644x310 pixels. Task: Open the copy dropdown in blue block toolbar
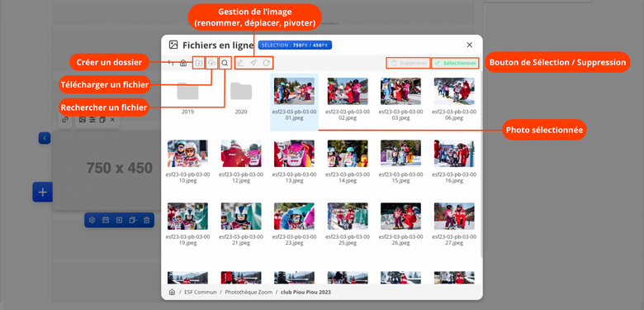point(133,220)
